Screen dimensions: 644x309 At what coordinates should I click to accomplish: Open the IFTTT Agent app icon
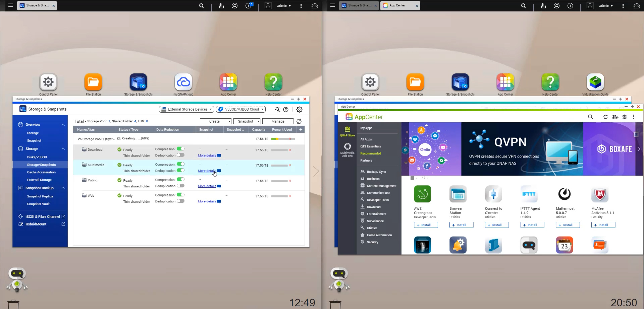pyautogui.click(x=529, y=194)
